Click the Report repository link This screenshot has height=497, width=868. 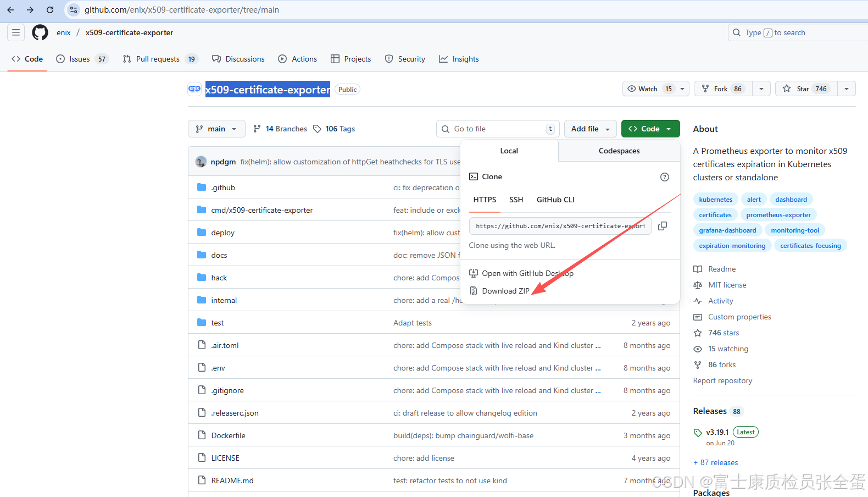coord(722,380)
